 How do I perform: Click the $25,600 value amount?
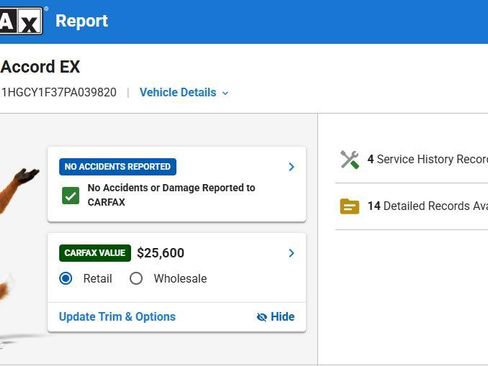(x=160, y=253)
